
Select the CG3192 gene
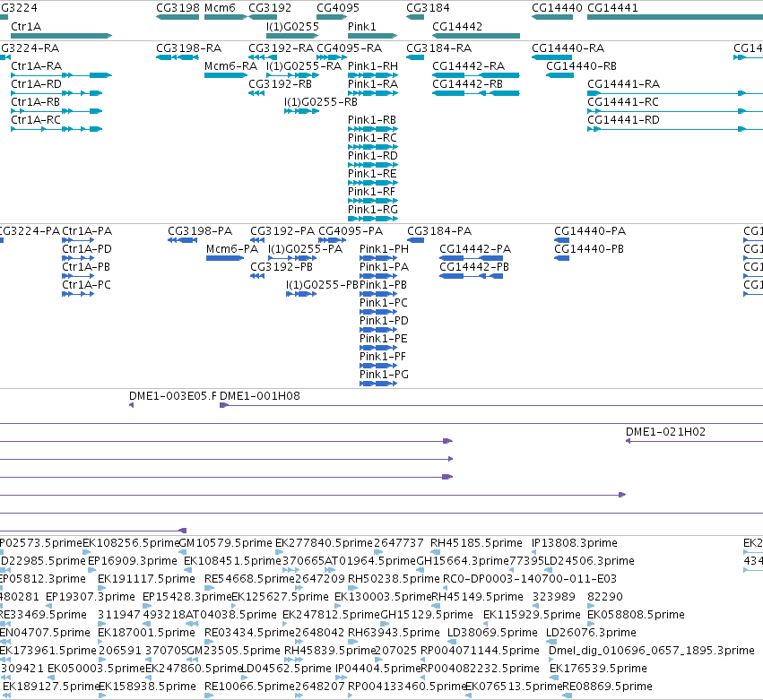tap(263, 17)
